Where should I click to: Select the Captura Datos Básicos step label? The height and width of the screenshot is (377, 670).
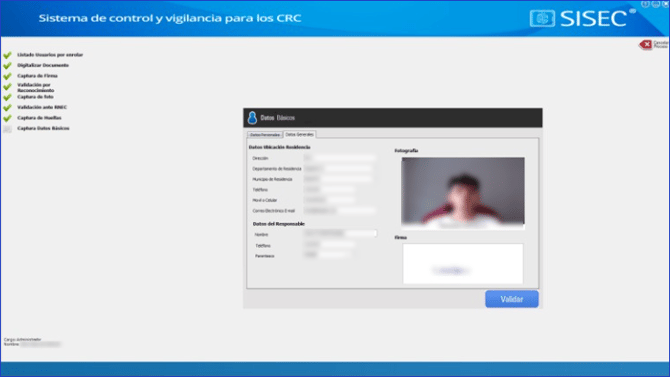click(x=43, y=128)
